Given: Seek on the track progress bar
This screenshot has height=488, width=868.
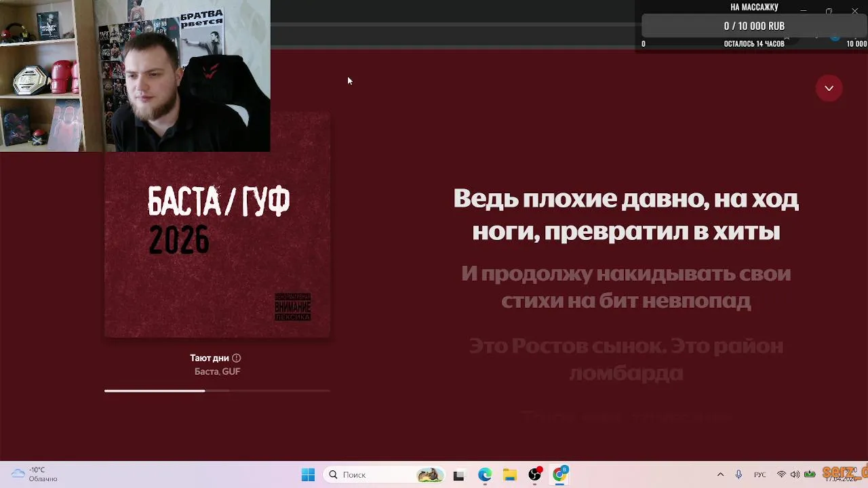Looking at the screenshot, I should click(x=217, y=390).
